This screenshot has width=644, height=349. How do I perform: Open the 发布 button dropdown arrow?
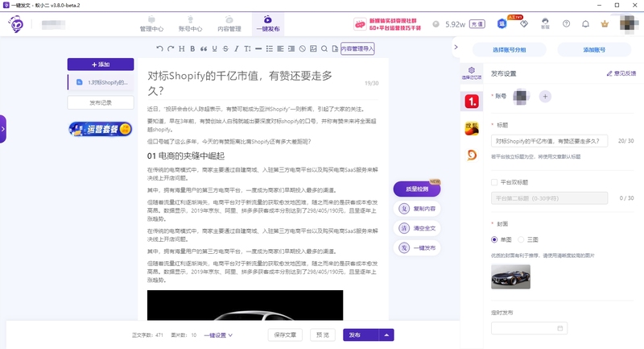coord(386,335)
